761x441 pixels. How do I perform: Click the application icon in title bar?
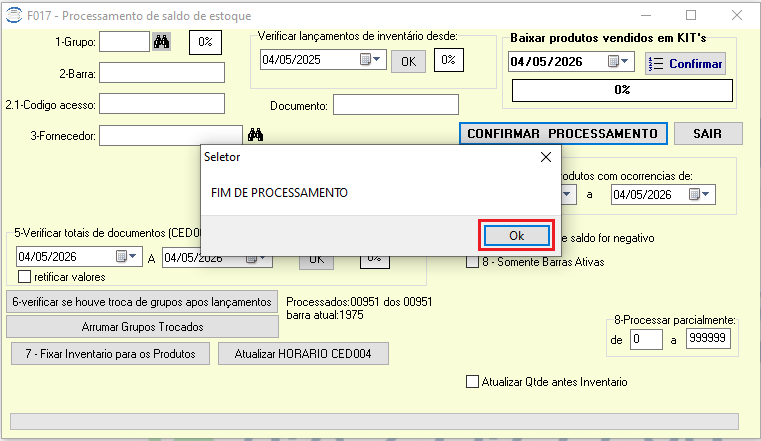click(14, 15)
